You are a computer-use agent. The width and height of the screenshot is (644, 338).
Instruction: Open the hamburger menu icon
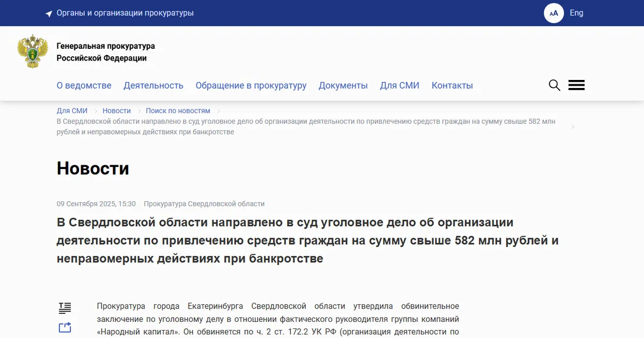pyautogui.click(x=576, y=85)
